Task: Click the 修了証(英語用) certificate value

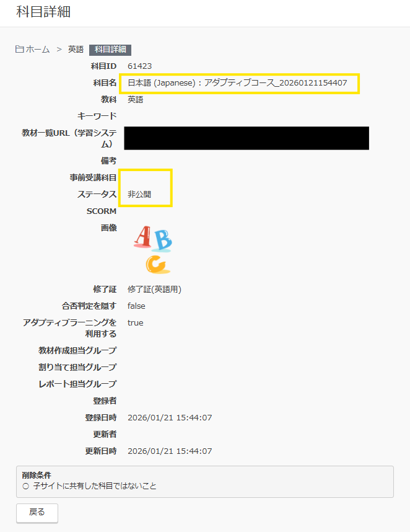Action: pos(154,290)
